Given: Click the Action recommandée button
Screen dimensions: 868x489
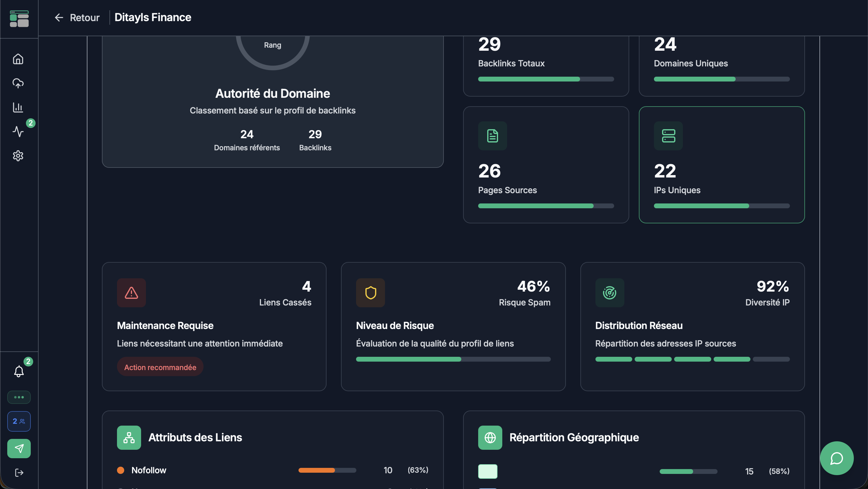Looking at the screenshot, I should tap(160, 367).
